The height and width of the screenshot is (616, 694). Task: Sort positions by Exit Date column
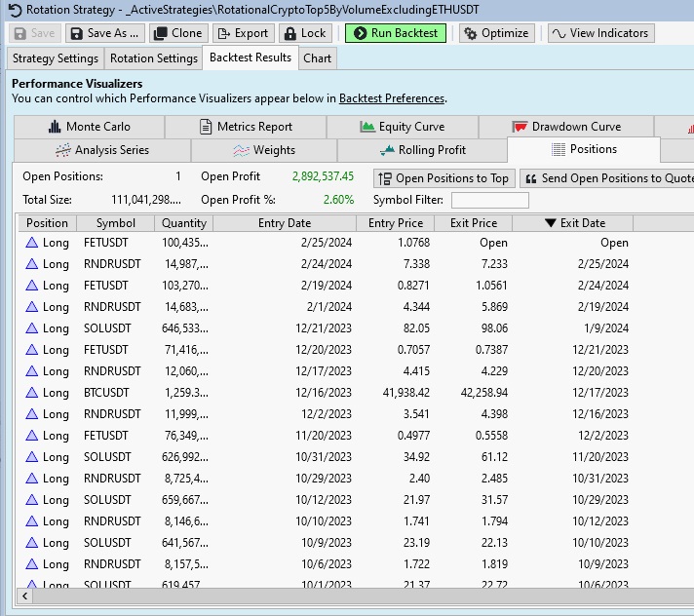(574, 223)
